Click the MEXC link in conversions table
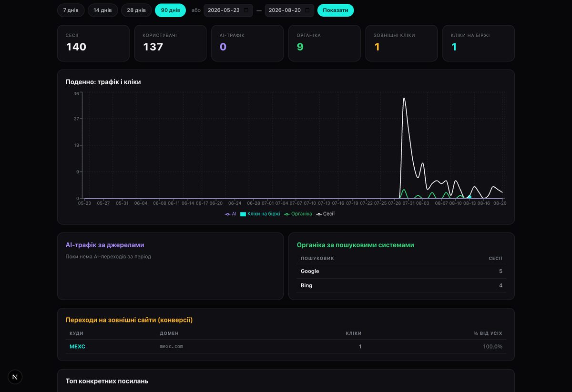The width and height of the screenshot is (572, 392). (x=77, y=346)
